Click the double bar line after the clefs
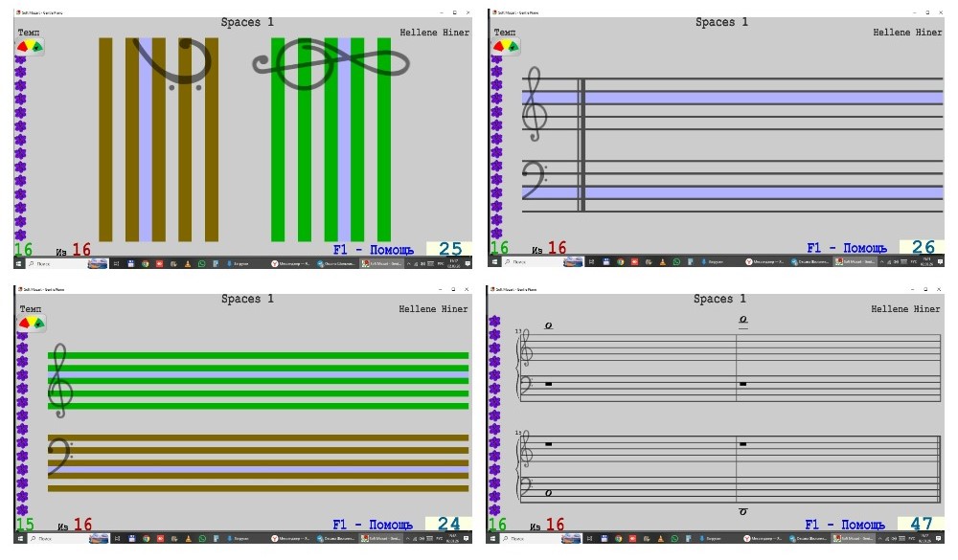Image resolution: width=958 pixels, height=560 pixels. (x=581, y=144)
